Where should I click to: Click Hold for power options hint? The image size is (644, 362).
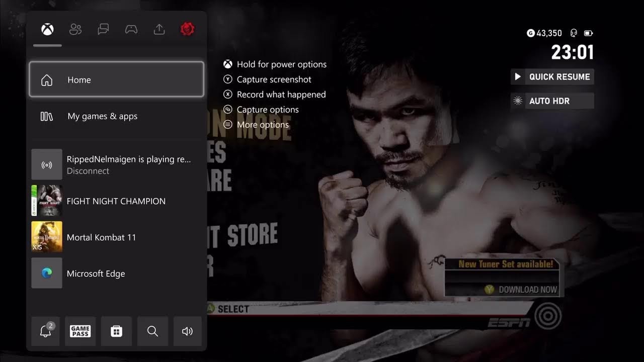[282, 64]
